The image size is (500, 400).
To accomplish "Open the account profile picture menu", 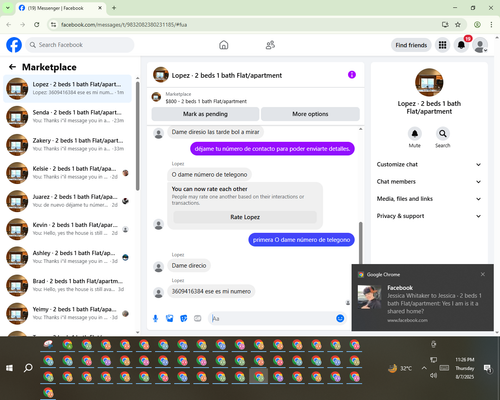I will coord(480,45).
